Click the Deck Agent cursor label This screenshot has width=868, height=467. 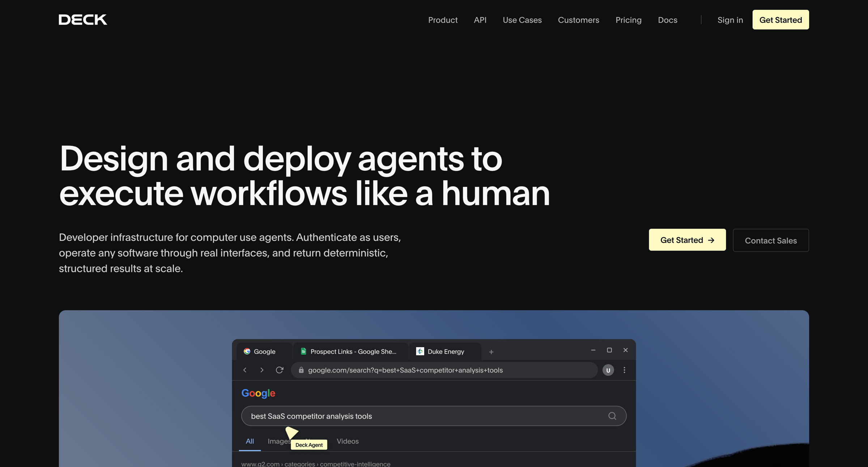coord(309,445)
